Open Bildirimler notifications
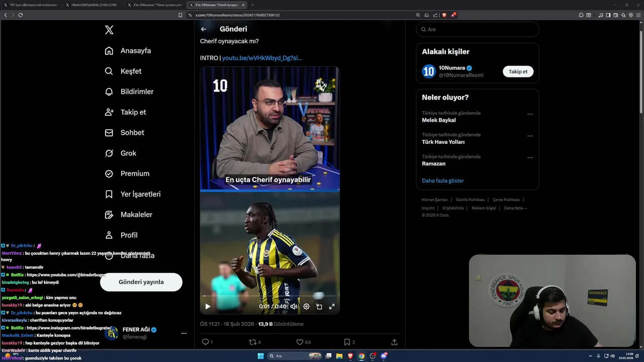This screenshot has height=362, width=644. (129, 92)
